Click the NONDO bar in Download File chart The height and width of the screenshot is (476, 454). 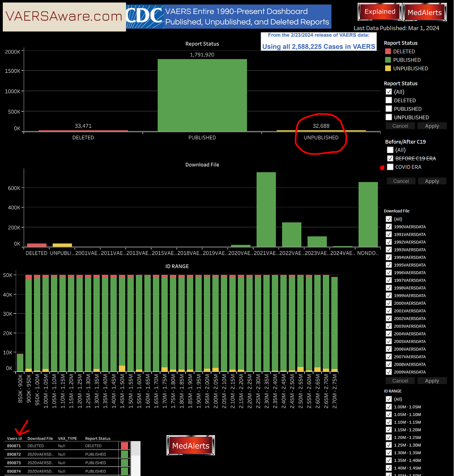[368, 214]
